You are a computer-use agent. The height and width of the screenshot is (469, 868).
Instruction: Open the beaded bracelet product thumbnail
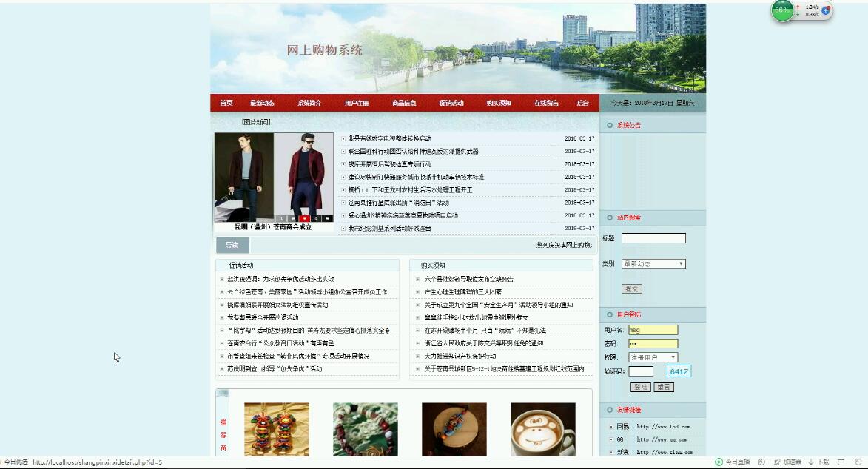366,429
